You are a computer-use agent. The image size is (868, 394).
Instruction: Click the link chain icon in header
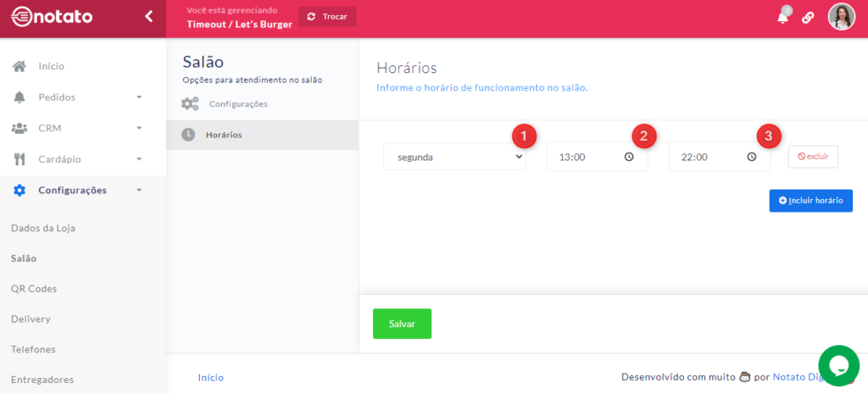click(808, 18)
